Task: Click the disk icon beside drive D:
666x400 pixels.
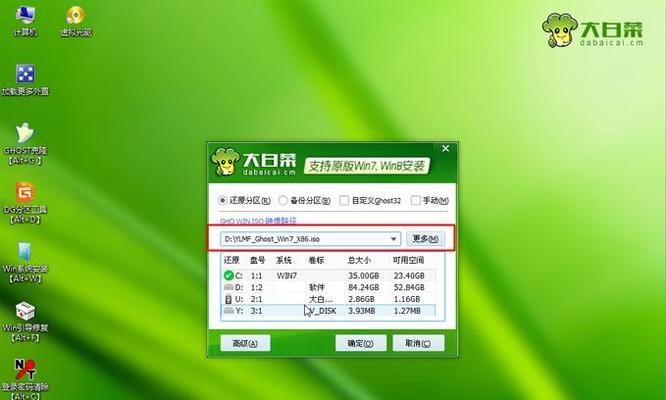Action: [229, 287]
